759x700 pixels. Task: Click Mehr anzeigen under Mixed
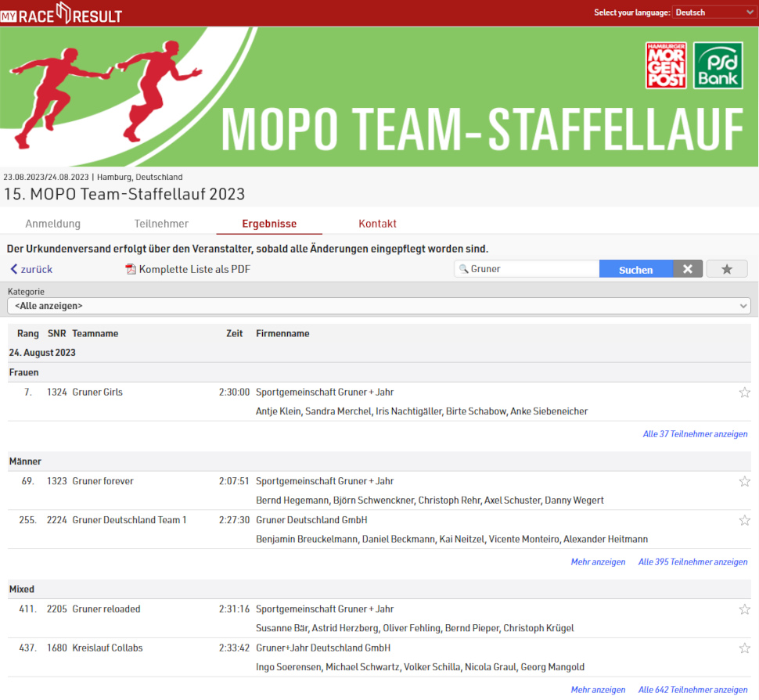tap(599, 689)
